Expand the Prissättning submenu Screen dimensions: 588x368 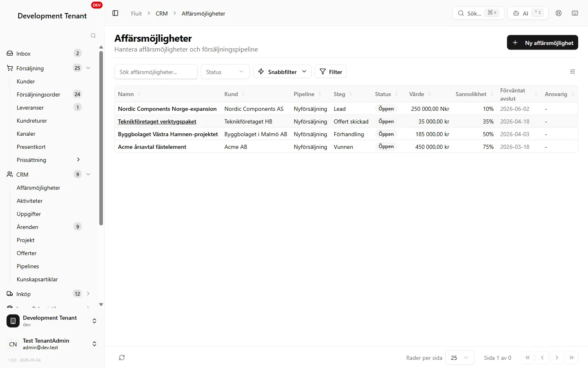[x=78, y=159]
